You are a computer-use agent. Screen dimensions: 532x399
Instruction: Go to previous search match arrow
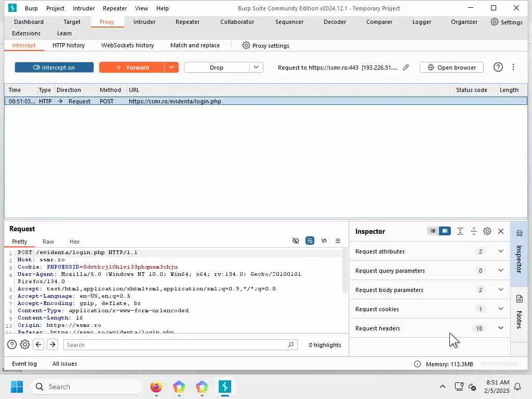coord(38,345)
